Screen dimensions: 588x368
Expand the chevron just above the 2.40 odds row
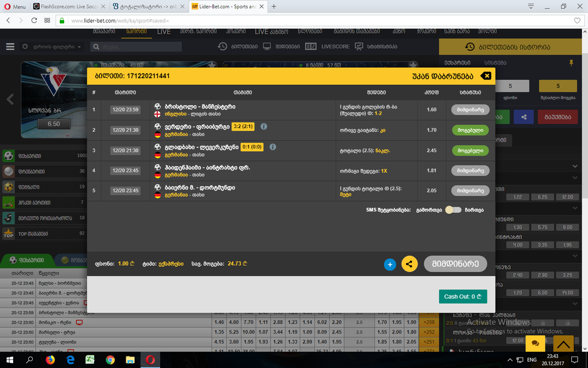pos(575,256)
